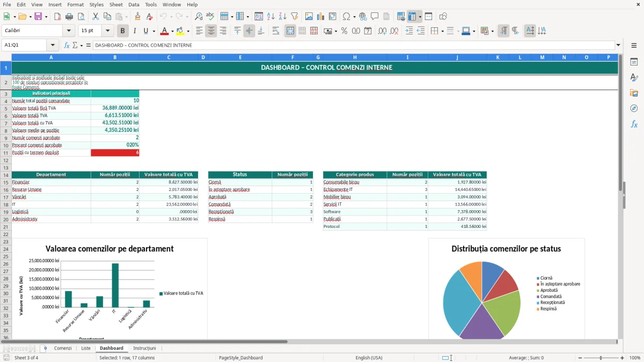Toggle Align Center horizontally
Screen dimensions: 644x362
[211, 31]
